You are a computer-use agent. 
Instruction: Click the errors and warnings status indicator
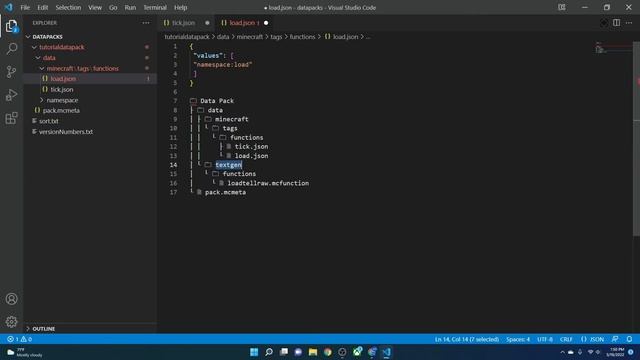coord(19,339)
